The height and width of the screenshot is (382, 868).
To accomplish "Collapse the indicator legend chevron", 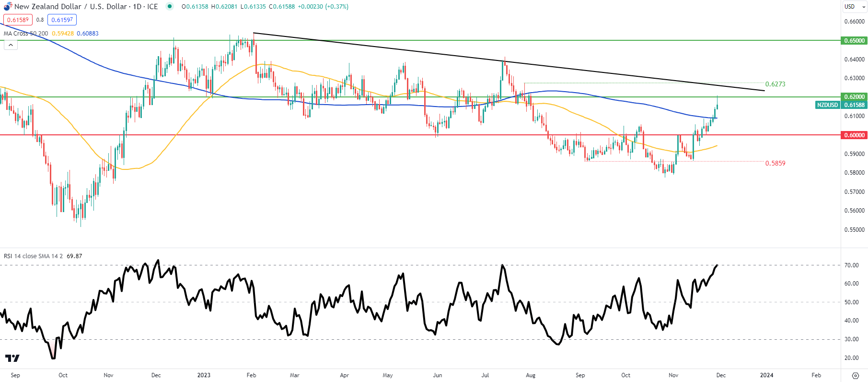I will [11, 45].
